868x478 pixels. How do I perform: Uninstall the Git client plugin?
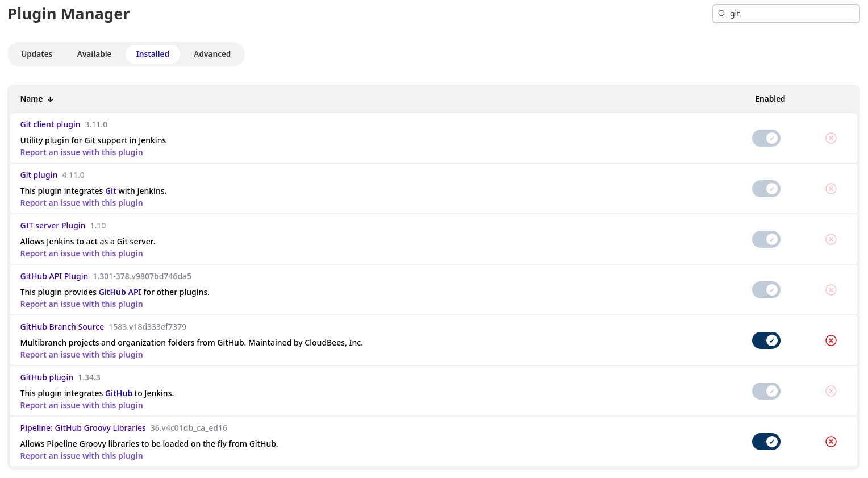[x=831, y=138]
